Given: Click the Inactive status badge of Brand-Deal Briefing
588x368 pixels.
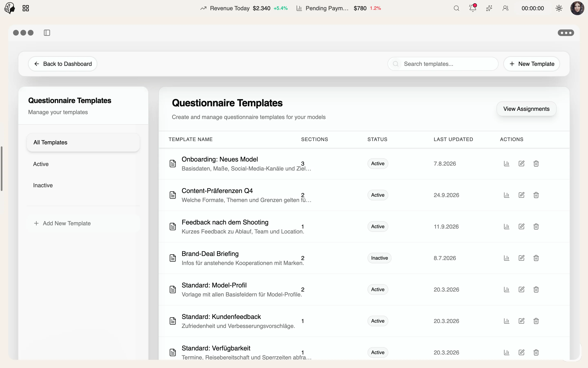Looking at the screenshot, I should coord(379,258).
